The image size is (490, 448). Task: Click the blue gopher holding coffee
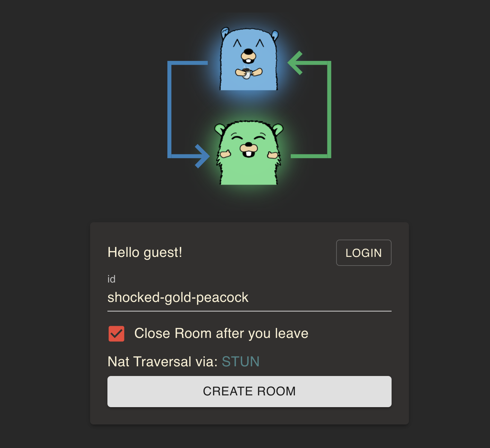(x=249, y=59)
